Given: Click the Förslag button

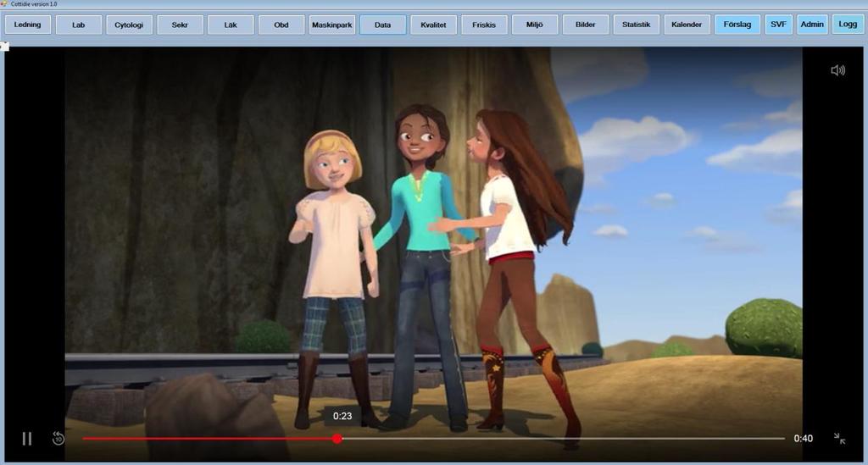Looking at the screenshot, I should 737,25.
